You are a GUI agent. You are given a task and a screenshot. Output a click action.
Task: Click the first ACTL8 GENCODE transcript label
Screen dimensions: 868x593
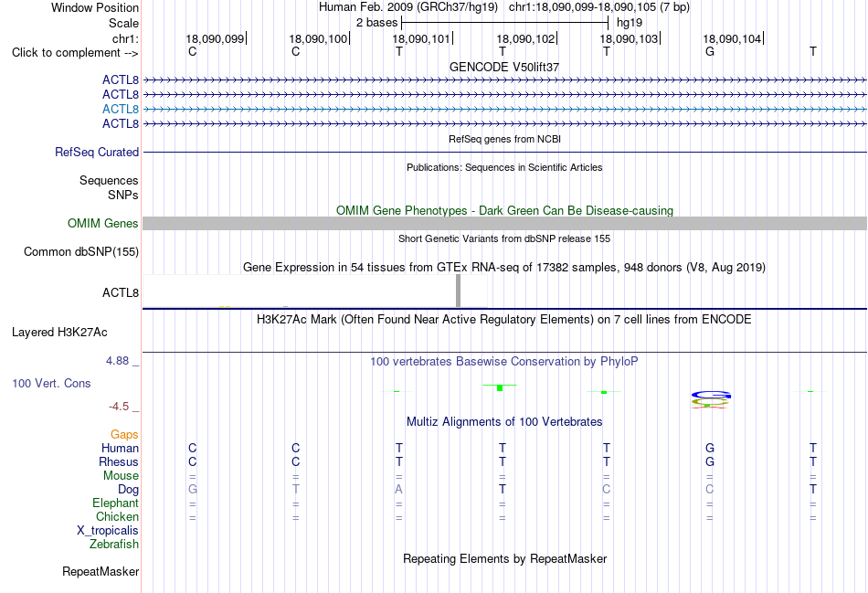[x=120, y=79]
